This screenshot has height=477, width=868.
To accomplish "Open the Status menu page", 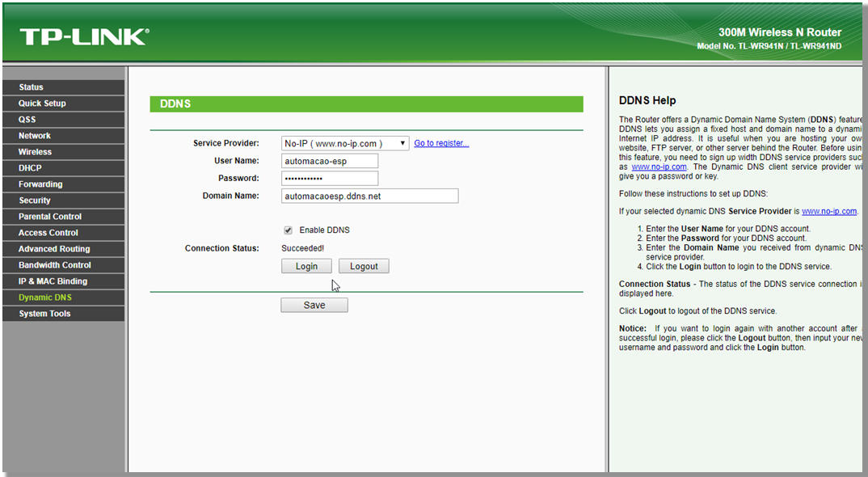I will pos(63,87).
